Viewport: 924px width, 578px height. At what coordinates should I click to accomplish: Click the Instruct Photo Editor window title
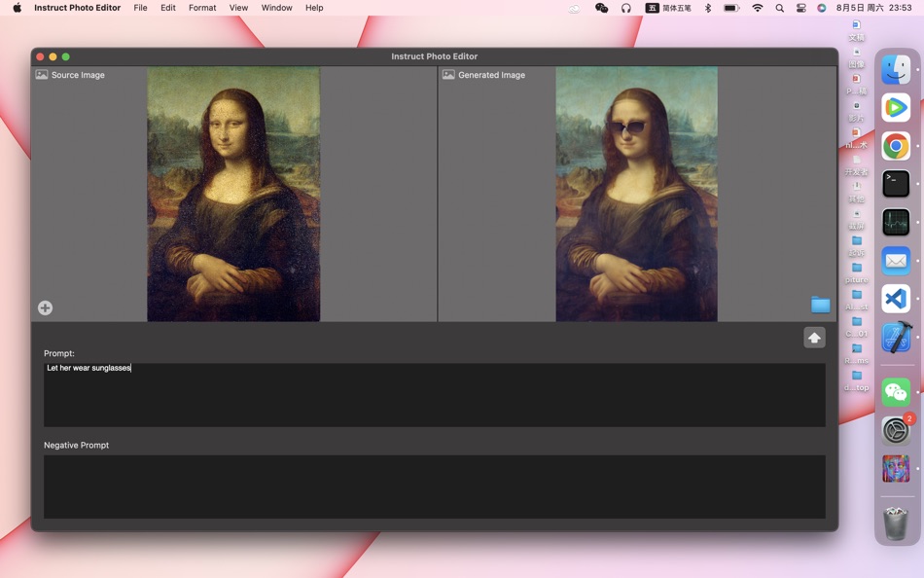[435, 56]
